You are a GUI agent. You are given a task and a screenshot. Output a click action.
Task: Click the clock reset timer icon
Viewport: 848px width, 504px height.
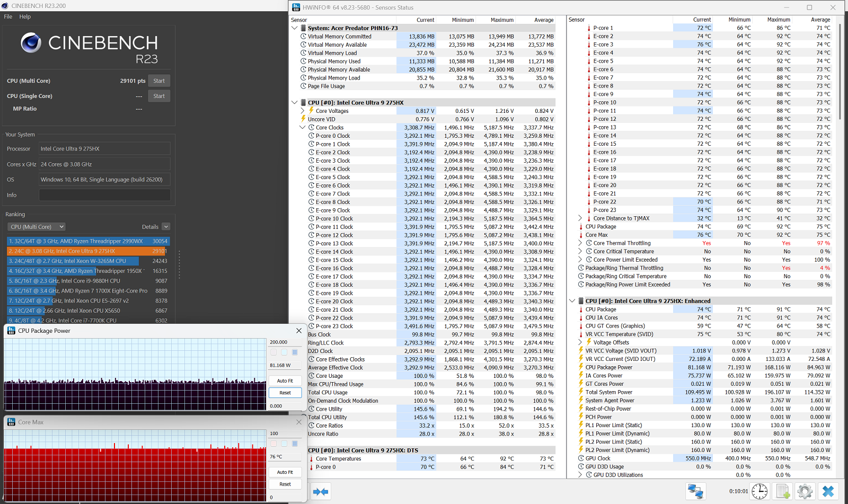(x=759, y=491)
